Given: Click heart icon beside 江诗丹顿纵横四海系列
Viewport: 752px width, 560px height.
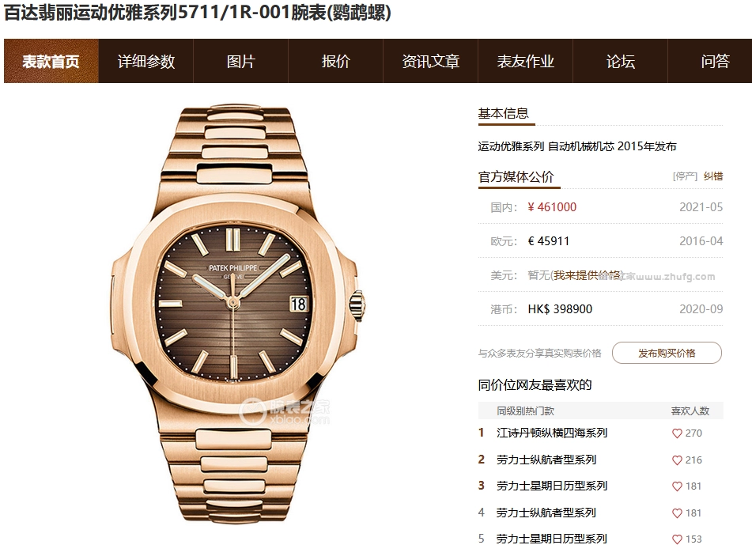Looking at the screenshot, I should click(677, 433).
